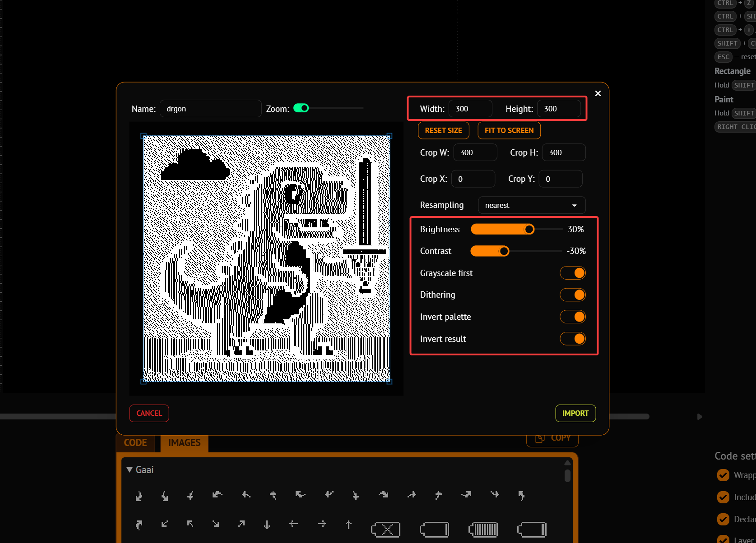This screenshot has height=543, width=756.
Task: Switch to the CODE tab
Action: 135,443
